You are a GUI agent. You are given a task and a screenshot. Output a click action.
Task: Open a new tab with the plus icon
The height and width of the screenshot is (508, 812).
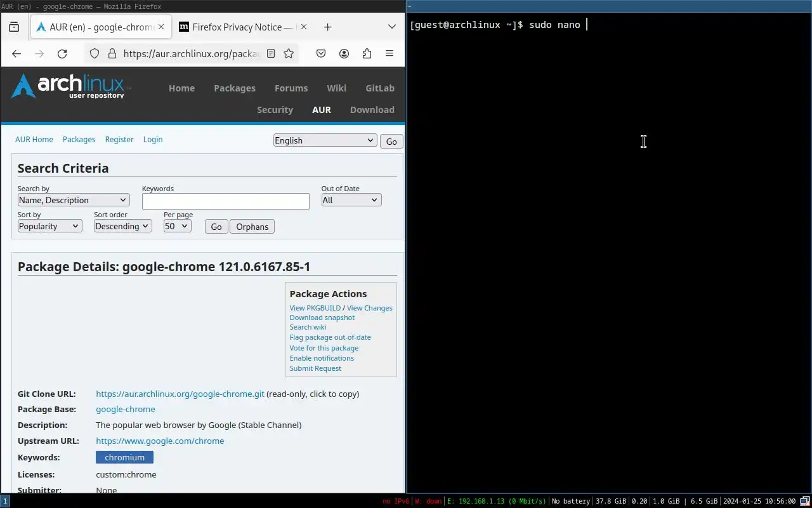pos(327,27)
